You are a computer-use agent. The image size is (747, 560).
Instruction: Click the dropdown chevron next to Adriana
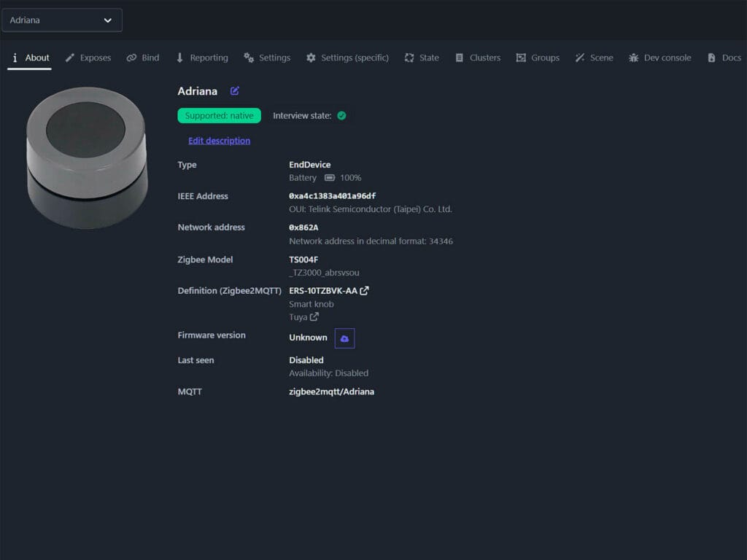click(108, 20)
